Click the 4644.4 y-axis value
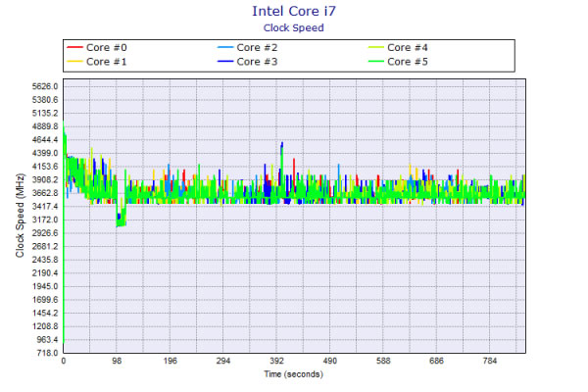Viewport: 588px width, 392px height. [45, 140]
